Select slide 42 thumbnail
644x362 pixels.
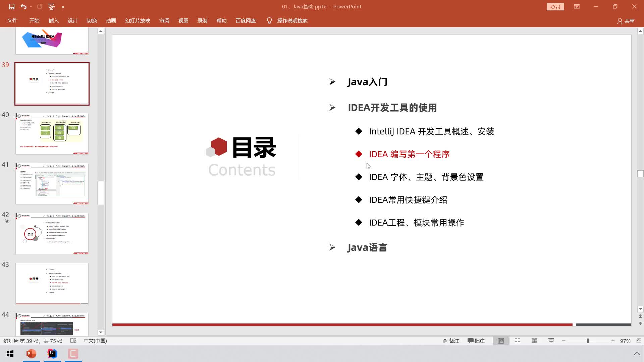52,233
